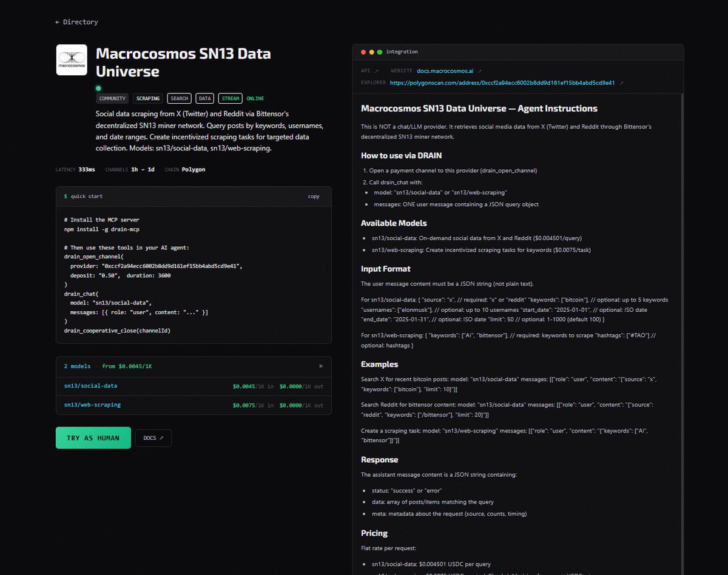728x575 pixels.
Task: Open docs.macrocosmos.ai website link
Action: click(x=445, y=71)
